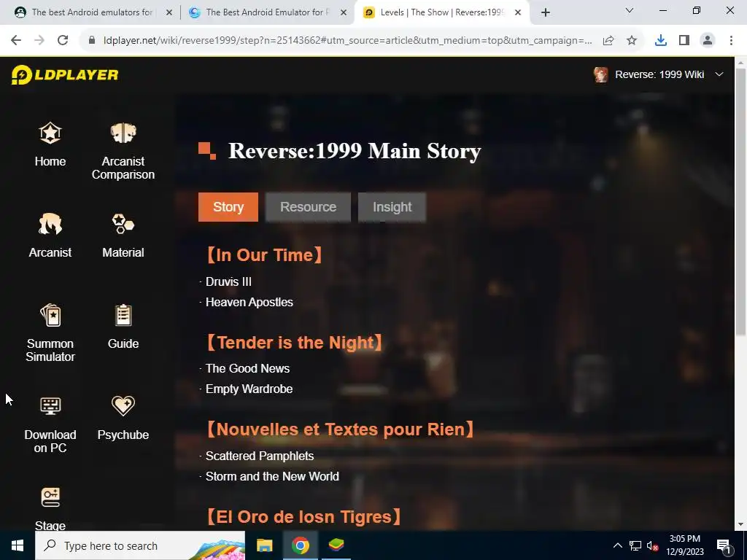Open the Arcanist character icon
The image size is (747, 560).
point(50,224)
